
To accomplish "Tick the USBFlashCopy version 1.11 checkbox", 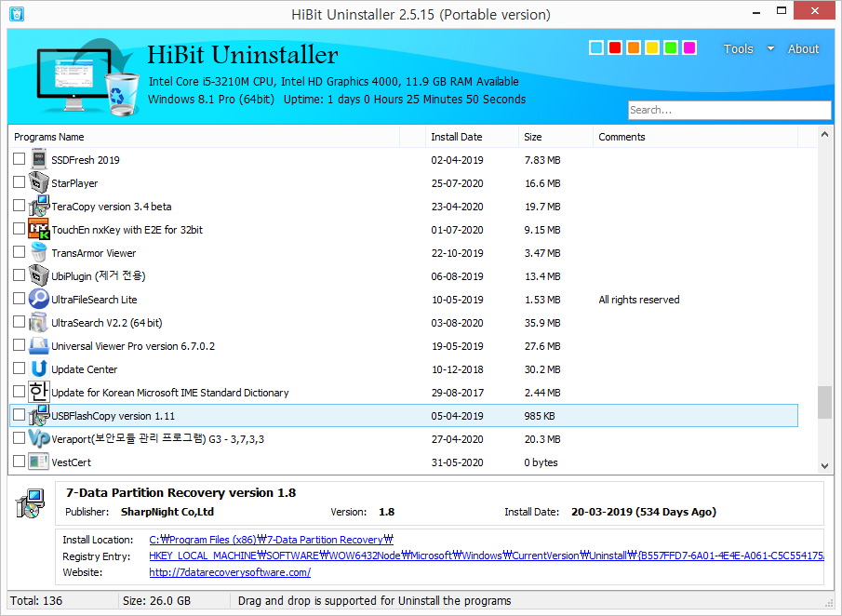I will pyautogui.click(x=19, y=415).
